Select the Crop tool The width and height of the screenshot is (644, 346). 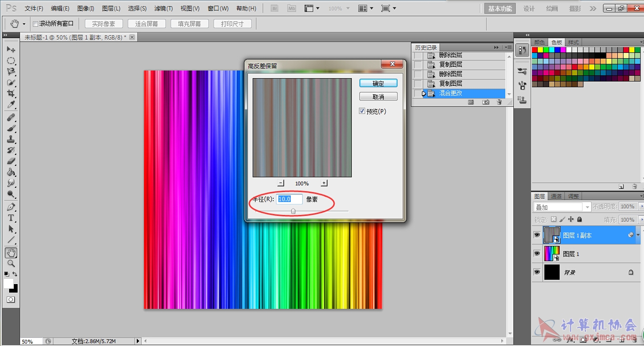click(x=11, y=93)
